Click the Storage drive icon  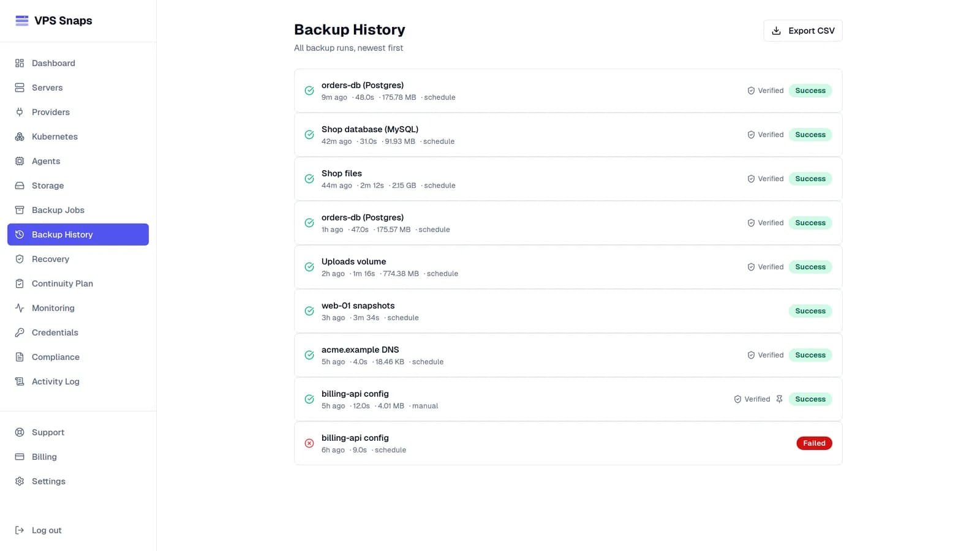tap(20, 186)
